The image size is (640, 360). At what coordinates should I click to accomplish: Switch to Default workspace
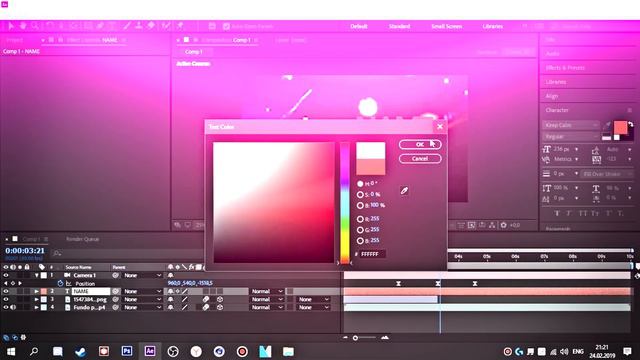click(x=359, y=27)
